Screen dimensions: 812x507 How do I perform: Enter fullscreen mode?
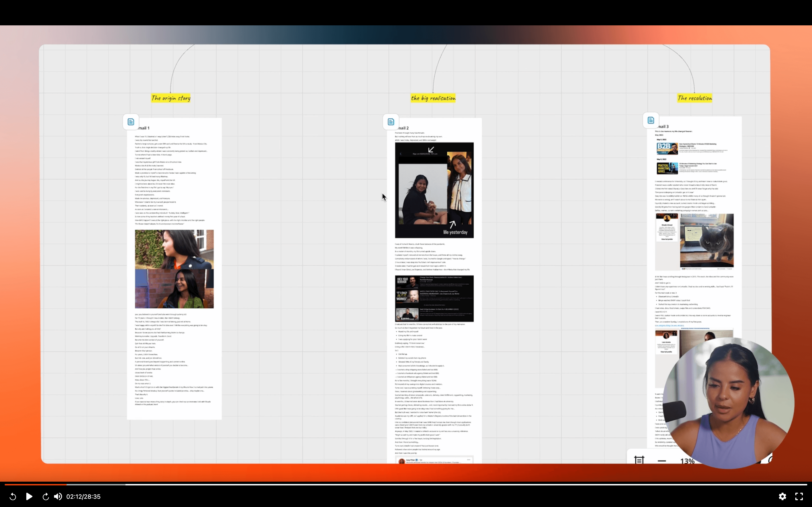point(799,496)
